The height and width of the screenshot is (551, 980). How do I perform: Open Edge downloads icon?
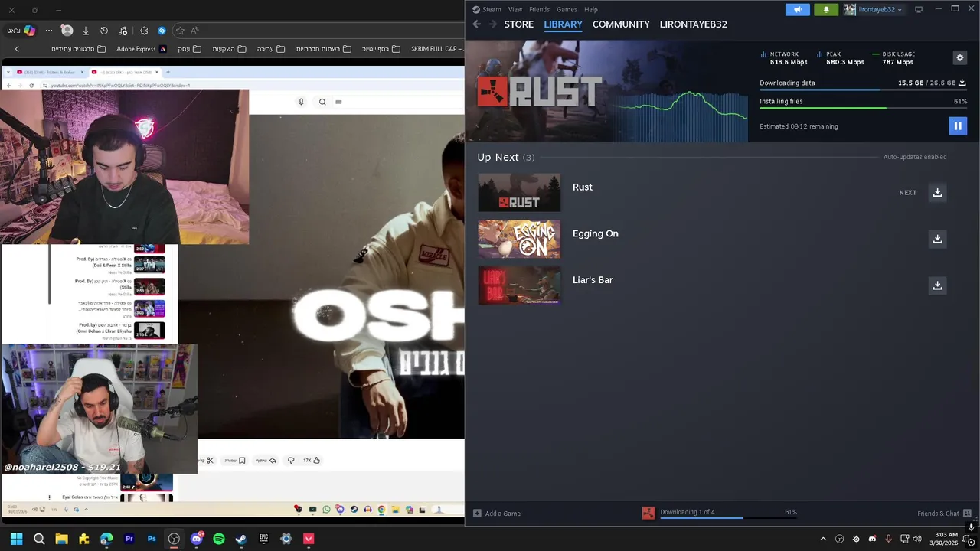click(86, 31)
